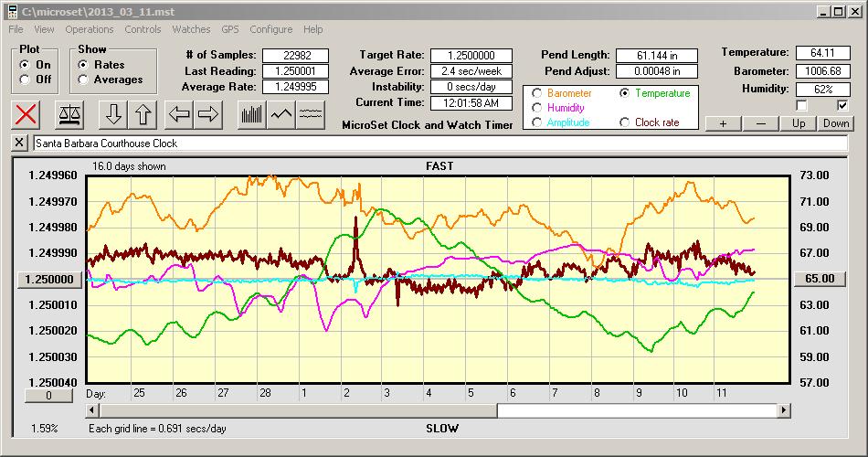Select the vertical bars graph style icon

(x=251, y=114)
